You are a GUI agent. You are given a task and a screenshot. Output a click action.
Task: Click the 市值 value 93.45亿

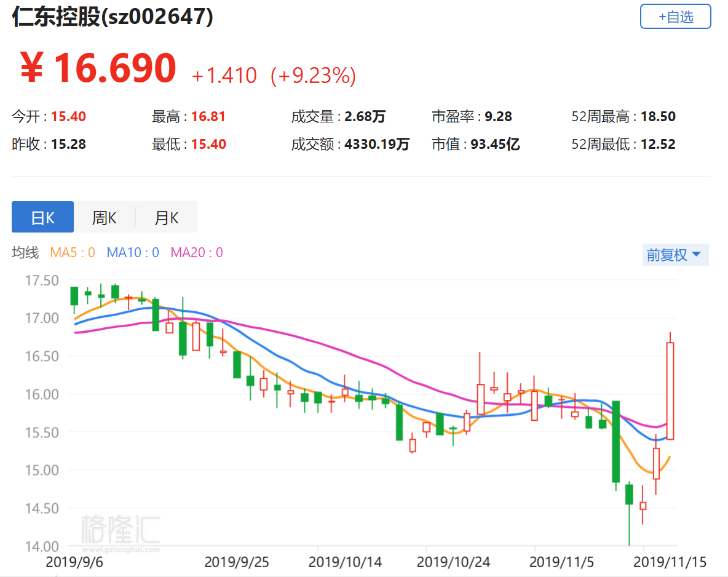coord(495,144)
